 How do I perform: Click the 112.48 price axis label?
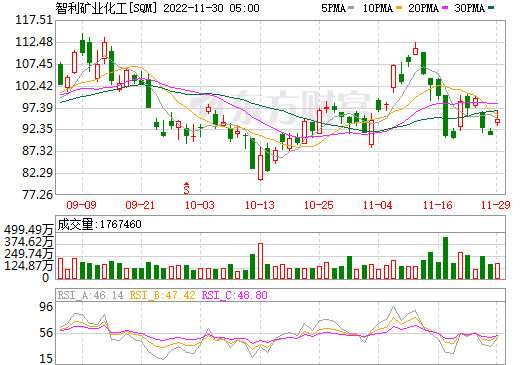tap(34, 42)
